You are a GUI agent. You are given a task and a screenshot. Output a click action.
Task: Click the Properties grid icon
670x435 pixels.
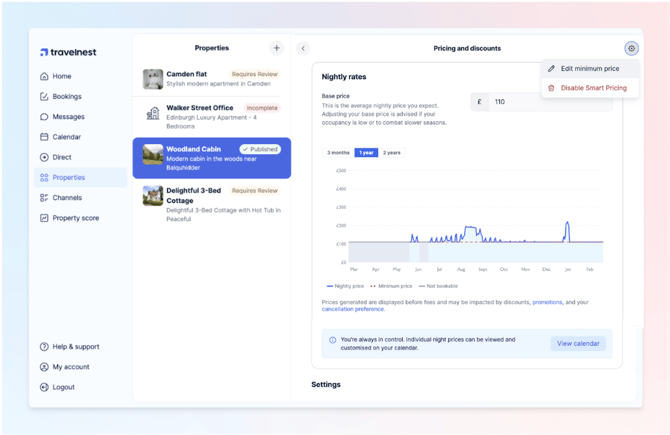pyautogui.click(x=44, y=177)
